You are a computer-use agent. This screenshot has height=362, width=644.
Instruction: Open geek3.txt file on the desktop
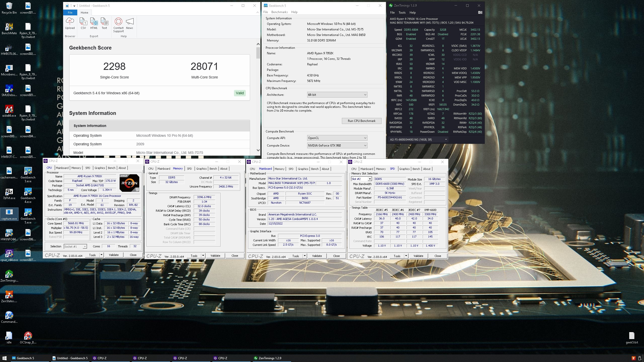click(x=632, y=338)
